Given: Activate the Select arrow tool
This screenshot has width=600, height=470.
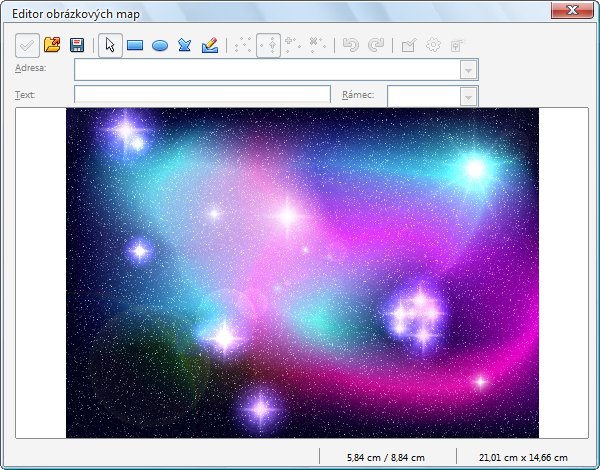Looking at the screenshot, I should tap(110, 45).
